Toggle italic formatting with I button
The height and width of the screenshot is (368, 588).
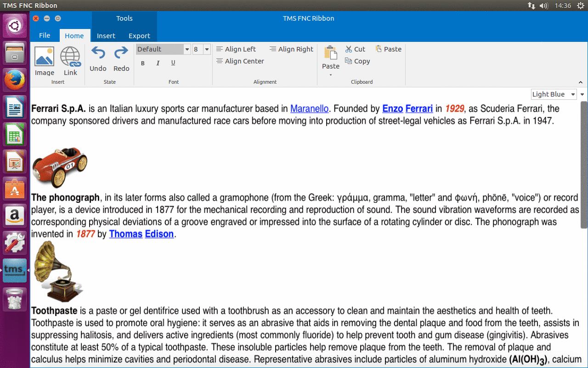[158, 63]
